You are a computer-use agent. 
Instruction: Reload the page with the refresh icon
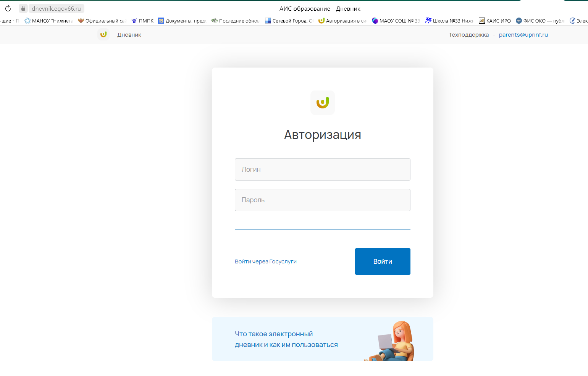click(8, 8)
